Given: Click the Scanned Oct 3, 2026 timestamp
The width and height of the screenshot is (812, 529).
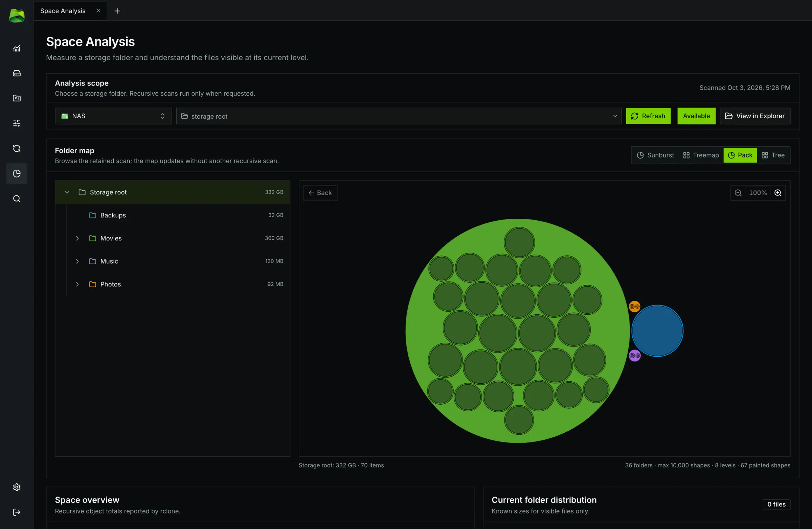Looking at the screenshot, I should click(x=744, y=88).
